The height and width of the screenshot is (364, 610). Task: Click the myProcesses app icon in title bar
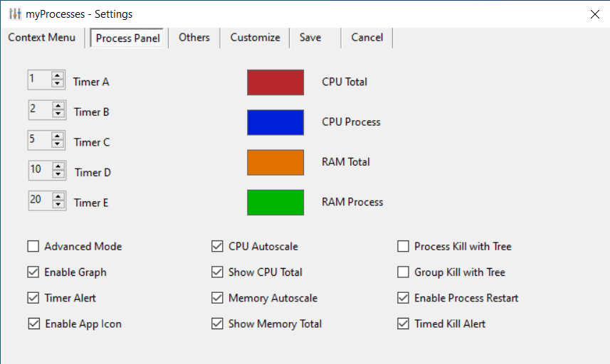click(15, 14)
